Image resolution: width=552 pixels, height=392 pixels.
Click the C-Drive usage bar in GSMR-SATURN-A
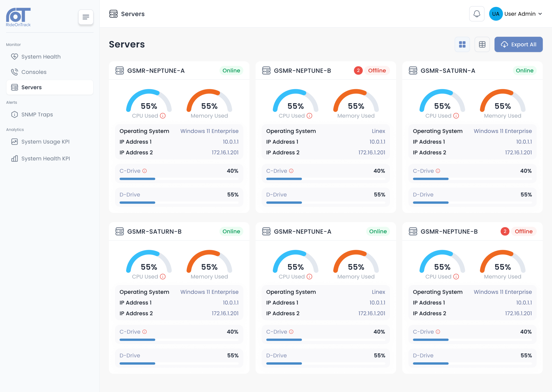tap(472, 179)
